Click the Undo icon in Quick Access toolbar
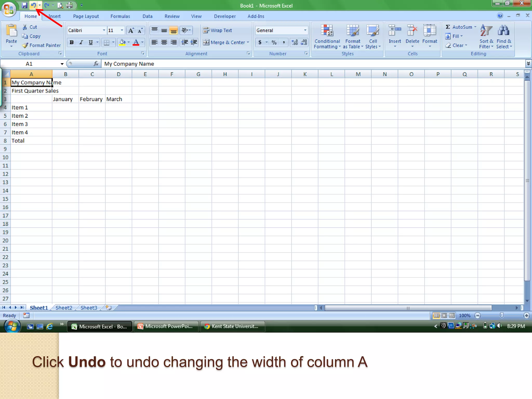 click(x=33, y=5)
